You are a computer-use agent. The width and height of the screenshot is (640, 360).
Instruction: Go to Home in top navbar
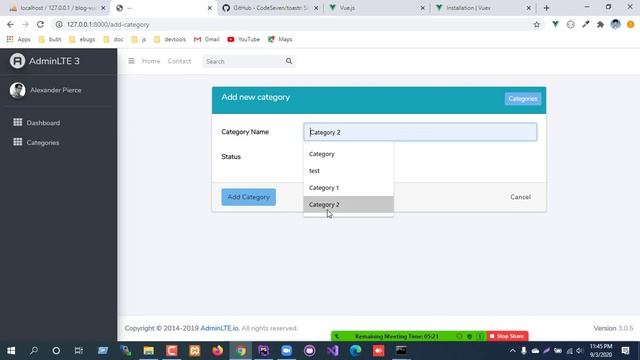pyautogui.click(x=151, y=61)
